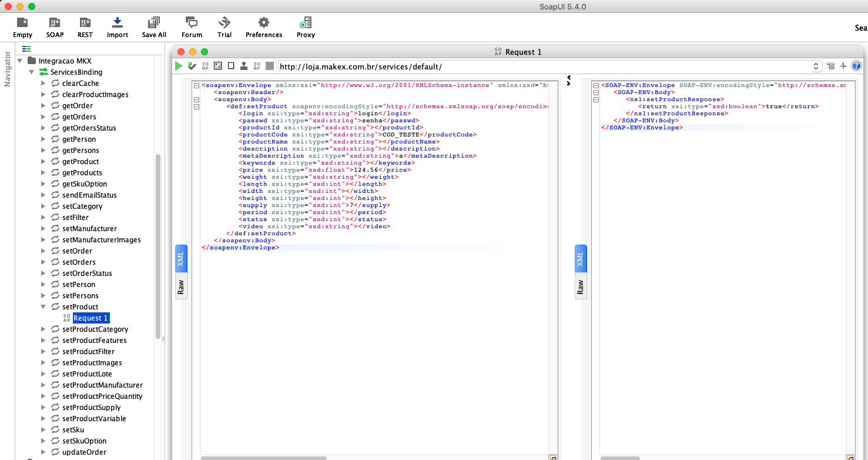Switch request view to Raw tab
This screenshot has height=460, width=868.
(x=181, y=287)
